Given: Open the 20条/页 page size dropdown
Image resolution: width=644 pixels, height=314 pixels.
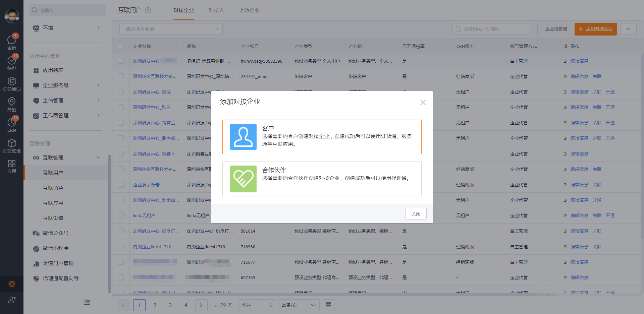Looking at the screenshot, I should tap(299, 305).
